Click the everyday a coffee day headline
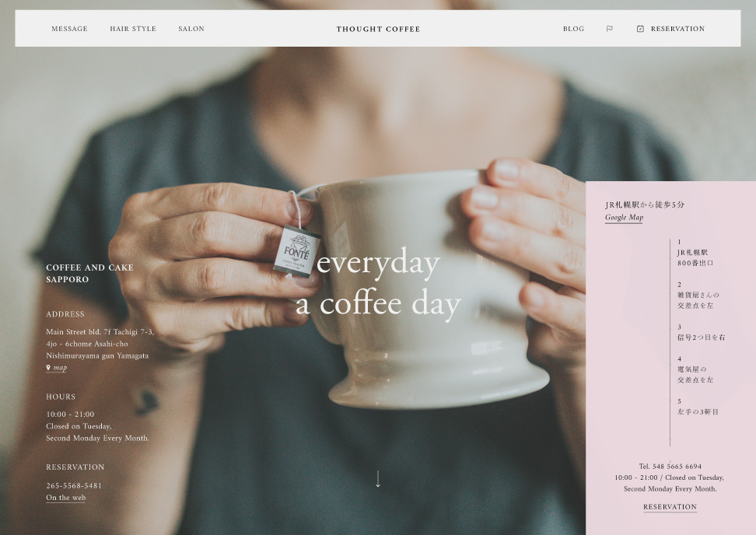Screen dimensions: 756x535 [x=379, y=284]
